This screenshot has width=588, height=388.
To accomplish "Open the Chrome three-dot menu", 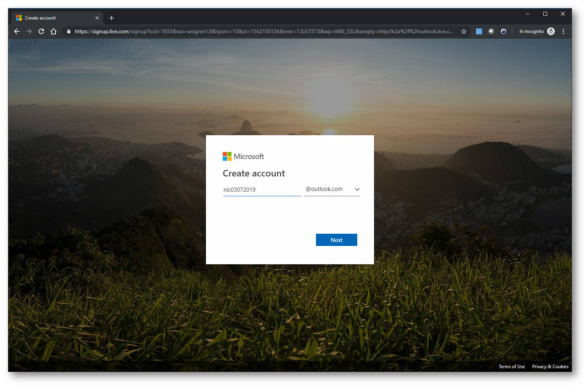I will [x=563, y=31].
